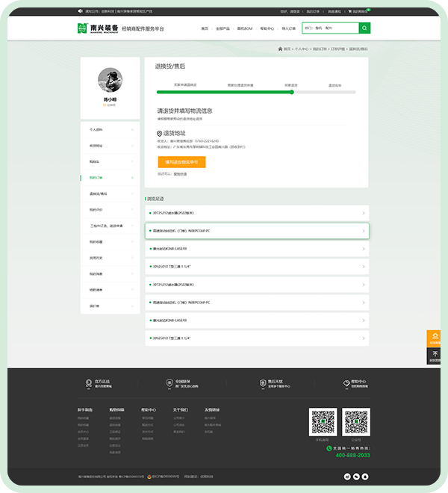Click the 我的购物车 link in top bar

point(359,11)
